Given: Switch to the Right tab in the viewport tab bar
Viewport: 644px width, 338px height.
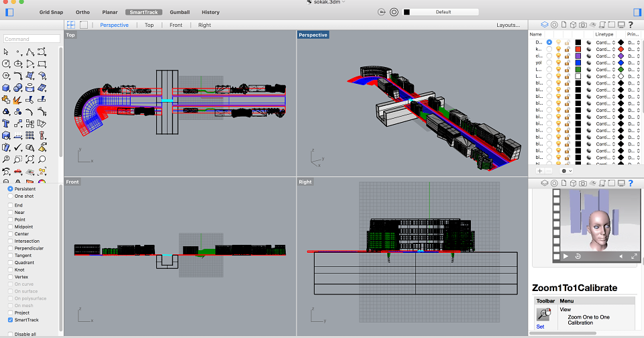Looking at the screenshot, I should (205, 25).
